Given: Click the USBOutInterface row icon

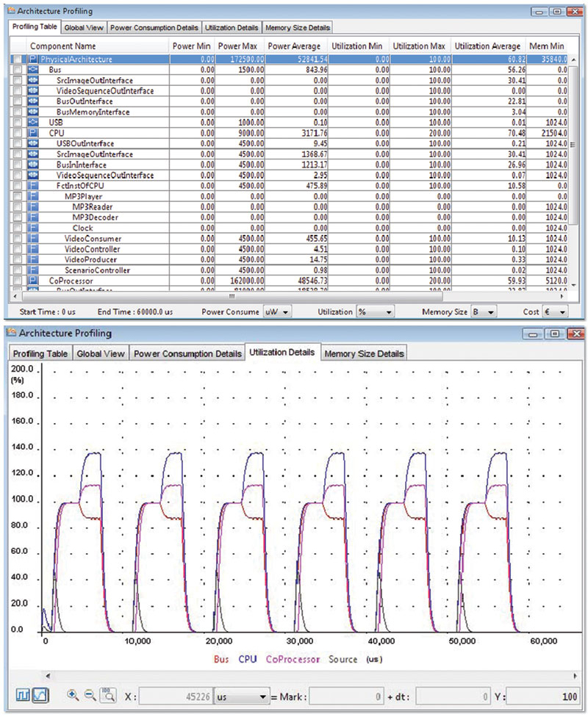Looking at the screenshot, I should pos(33,143).
